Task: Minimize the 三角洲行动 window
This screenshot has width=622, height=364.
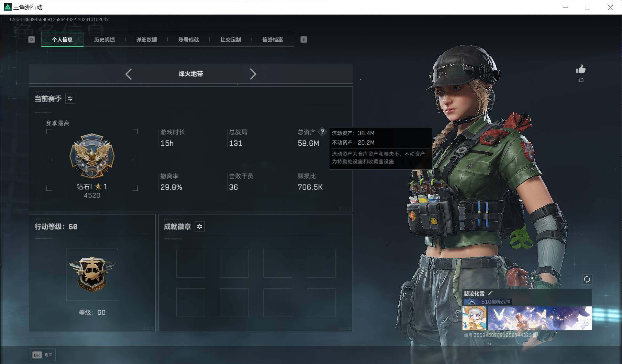Action: 565,7
